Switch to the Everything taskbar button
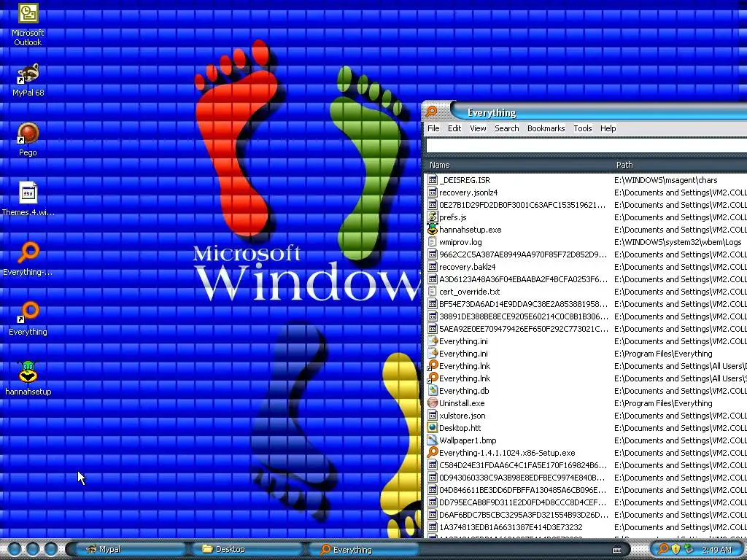Viewport: 747px width, 560px height. click(x=364, y=549)
